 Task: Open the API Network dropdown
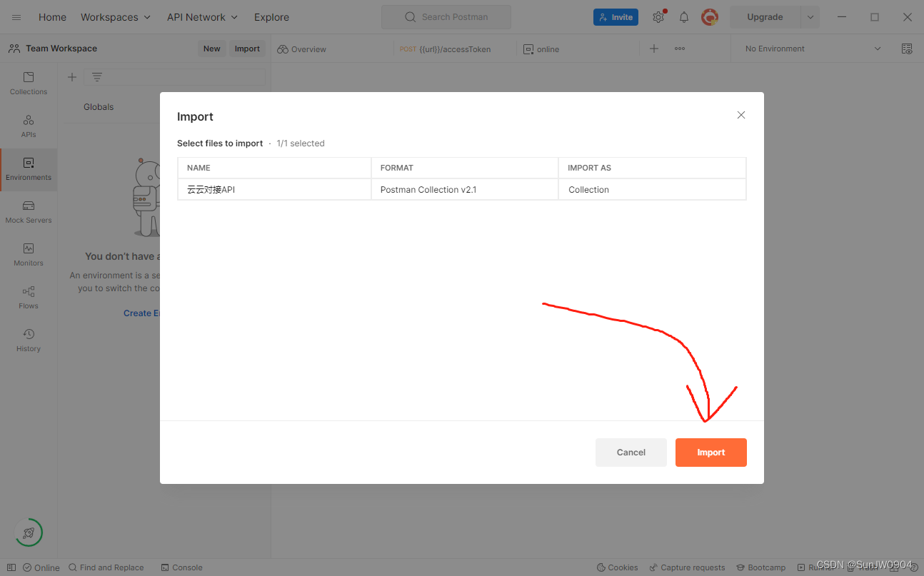(202, 17)
